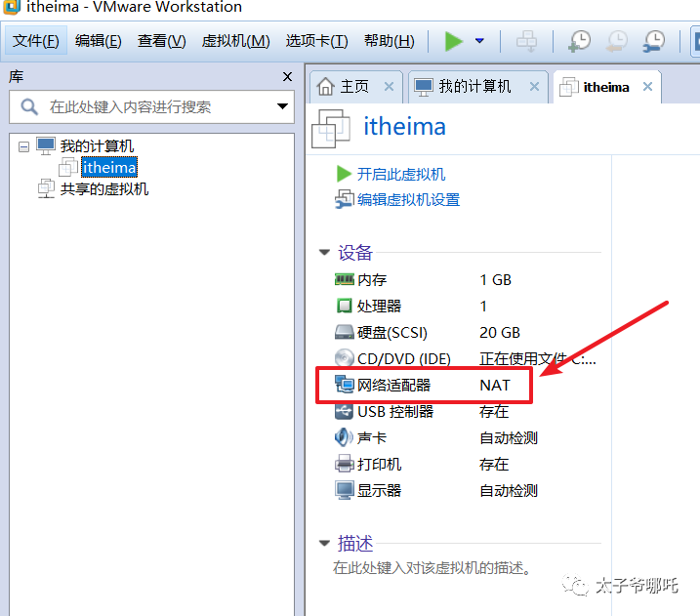The height and width of the screenshot is (616, 700).
Task: Click the 内存 memory device icon
Action: point(345,279)
